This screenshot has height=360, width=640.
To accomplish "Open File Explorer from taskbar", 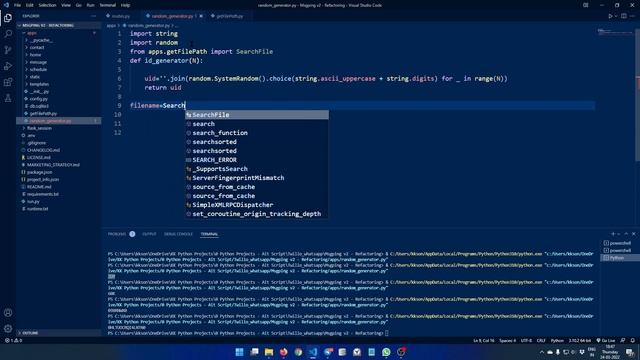I will tap(269, 352).
